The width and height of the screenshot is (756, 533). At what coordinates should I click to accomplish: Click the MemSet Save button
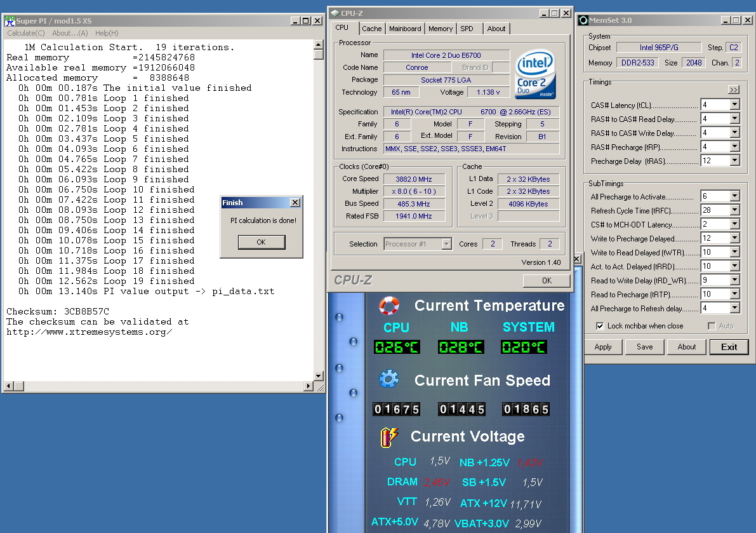click(645, 347)
